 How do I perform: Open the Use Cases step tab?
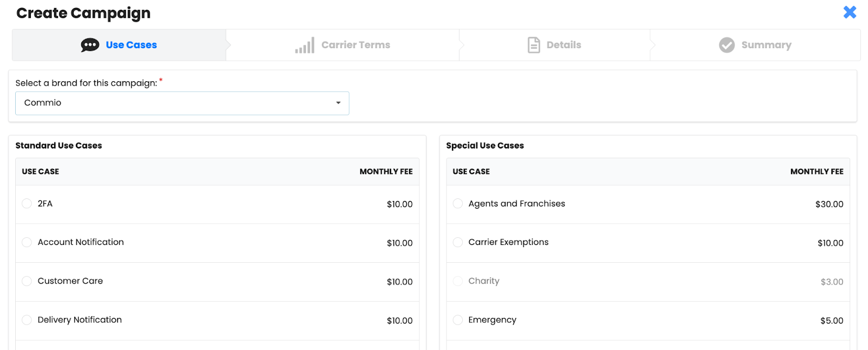click(x=119, y=45)
